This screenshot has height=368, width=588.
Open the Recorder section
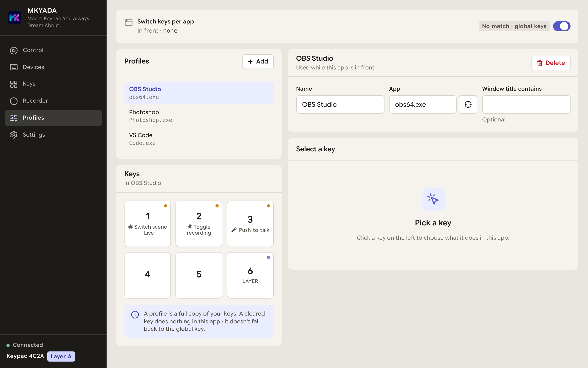(54, 101)
